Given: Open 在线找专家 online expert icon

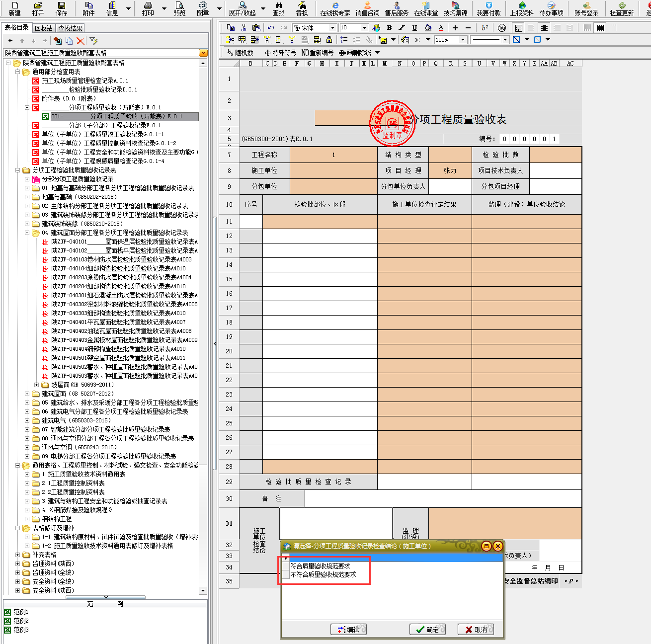Looking at the screenshot, I should pyautogui.click(x=335, y=8).
